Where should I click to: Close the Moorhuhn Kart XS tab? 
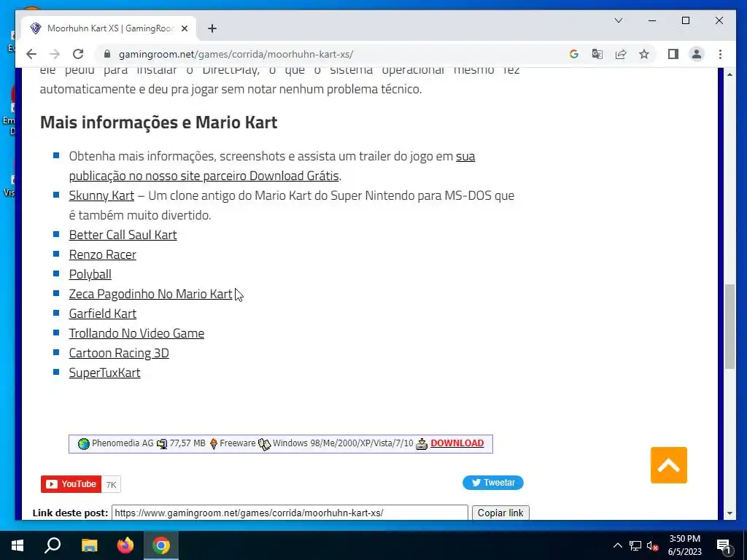click(x=185, y=28)
